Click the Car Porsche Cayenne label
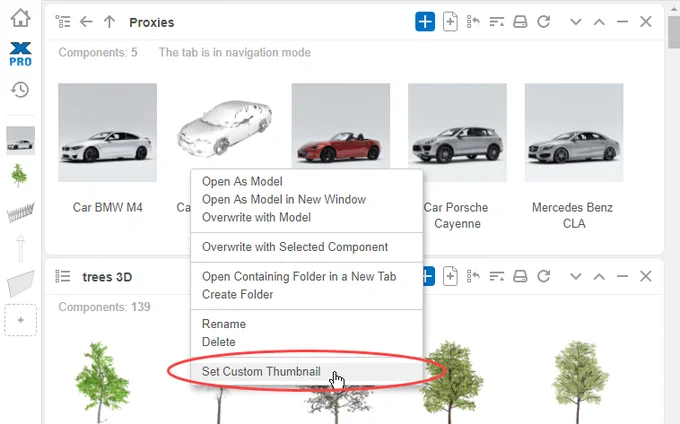This screenshot has height=424, width=680. pyautogui.click(x=456, y=215)
